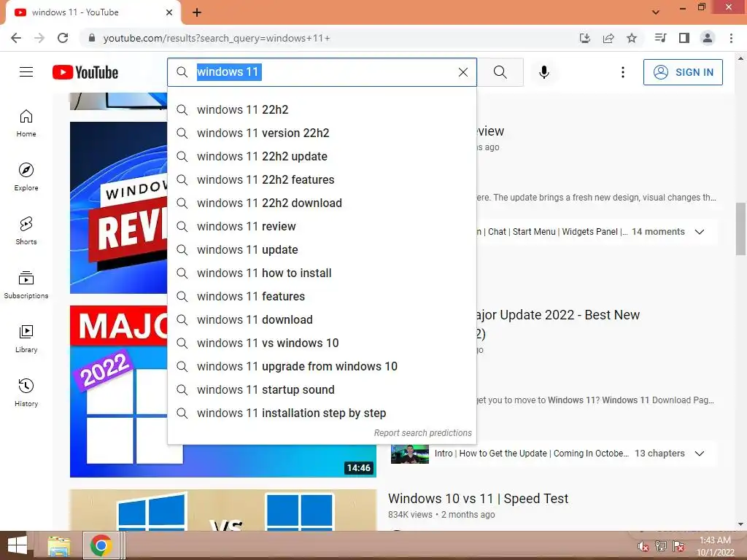Open media controls icon in Chrome toolbar
Screen dimensions: 747x560
point(660,38)
